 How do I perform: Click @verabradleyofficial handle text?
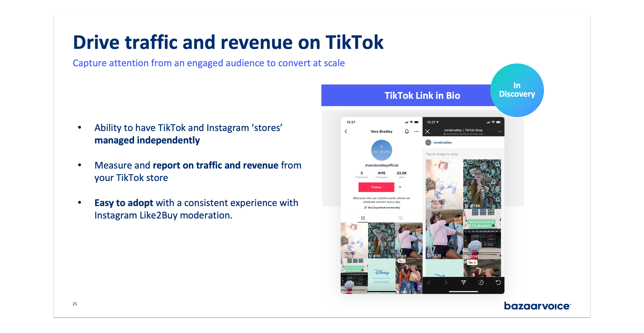381,165
